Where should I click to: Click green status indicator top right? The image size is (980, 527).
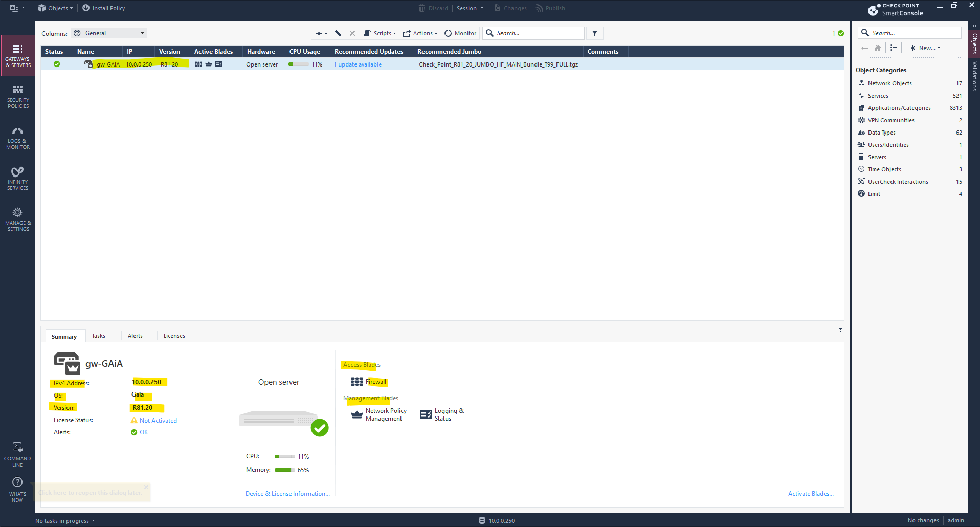[x=841, y=33]
